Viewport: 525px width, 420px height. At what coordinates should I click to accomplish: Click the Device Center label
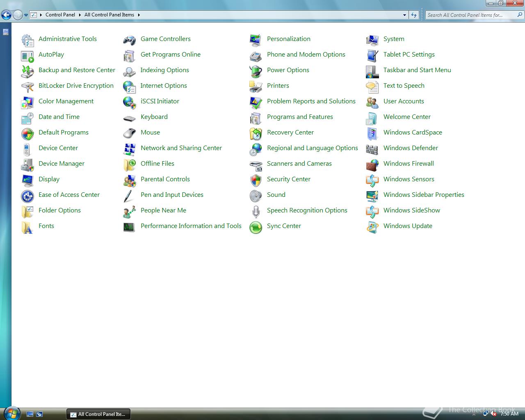click(58, 148)
